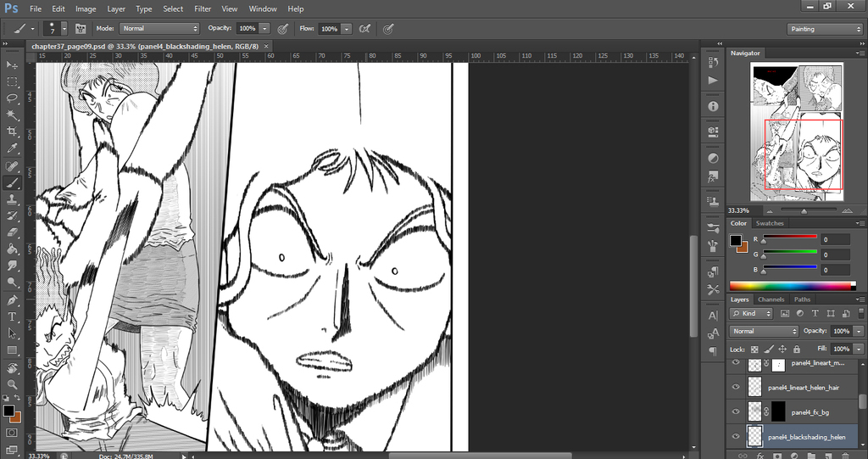Hide the panel4_lineart_helen_hair layer
The image size is (868, 459).
click(x=736, y=387)
